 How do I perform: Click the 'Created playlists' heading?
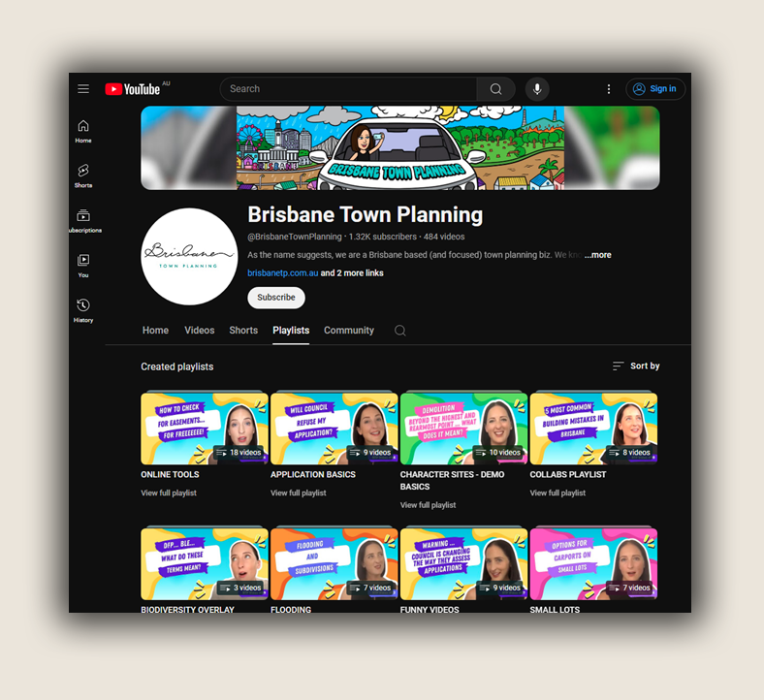[176, 366]
